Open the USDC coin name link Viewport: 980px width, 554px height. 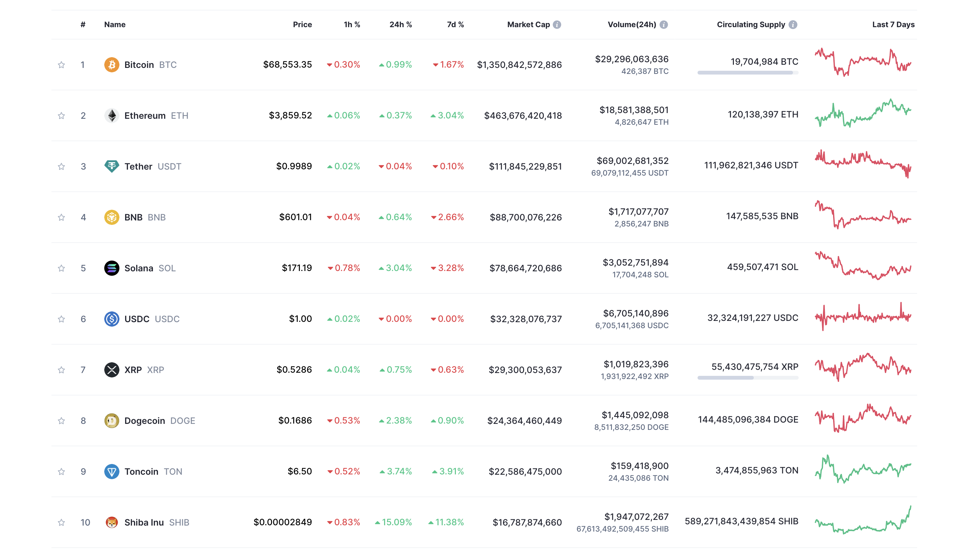pyautogui.click(x=136, y=319)
